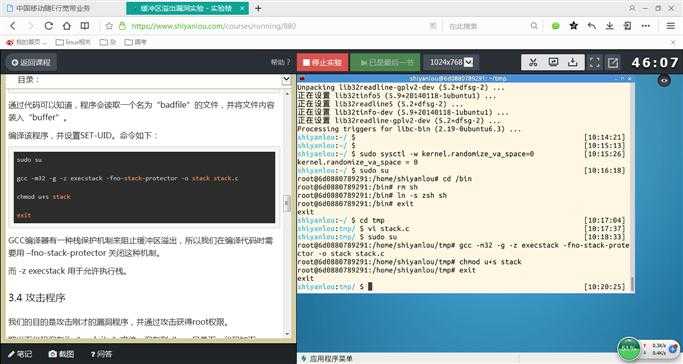Take a screenshot with 截图 button

click(61, 354)
